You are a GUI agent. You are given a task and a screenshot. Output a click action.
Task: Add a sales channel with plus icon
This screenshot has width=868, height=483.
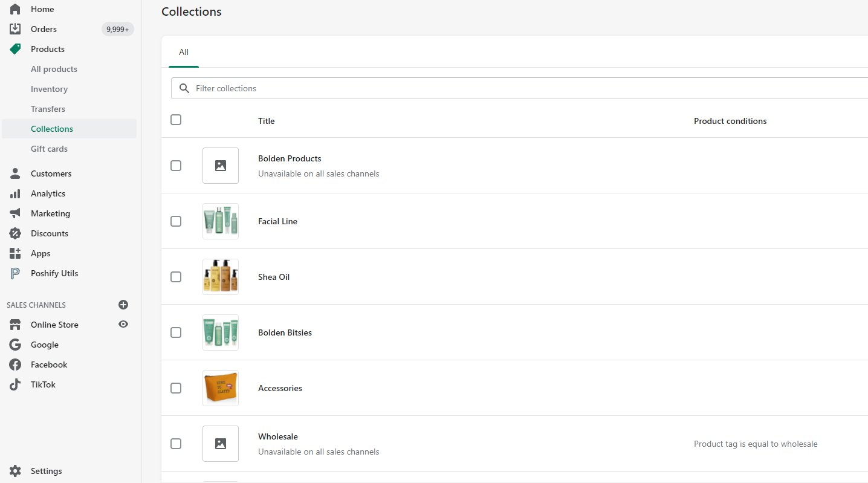tap(123, 305)
